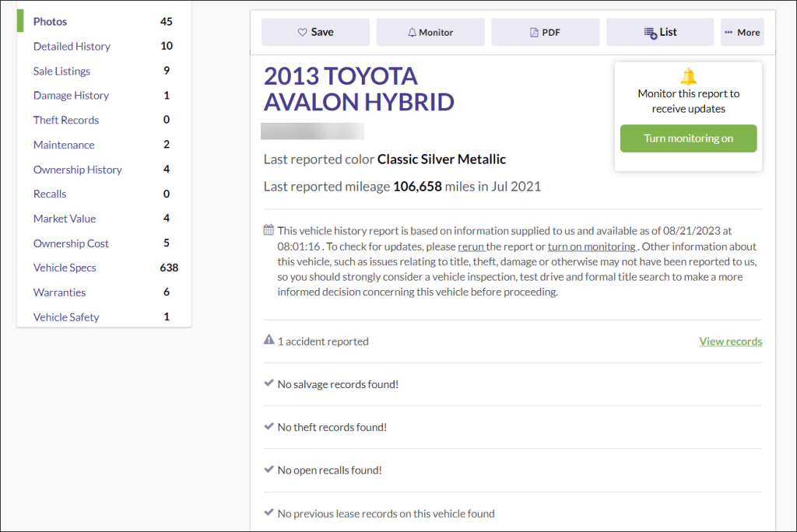This screenshot has width=797, height=532.
Task: Click the 2013 Toyota Avalon Hybrid title
Action: coord(359,89)
